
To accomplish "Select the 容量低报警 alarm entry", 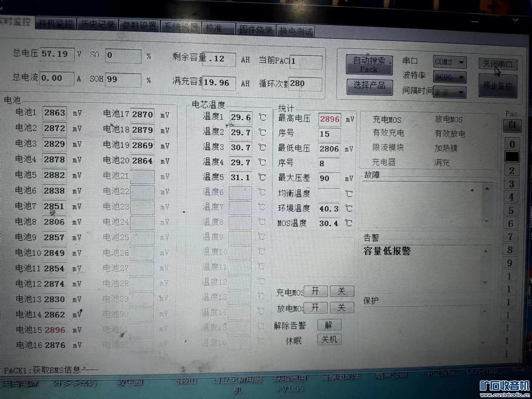I will pyautogui.click(x=387, y=251).
